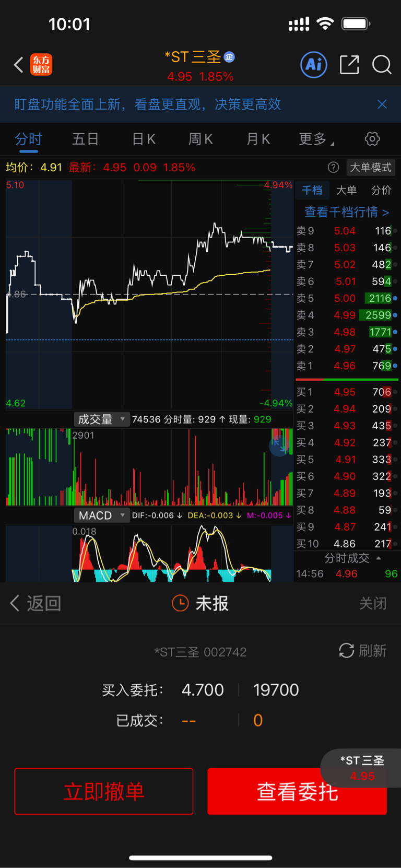Screen dimensions: 401x868
Task: Tap the MACD histogram chart
Action: [x=149, y=553]
